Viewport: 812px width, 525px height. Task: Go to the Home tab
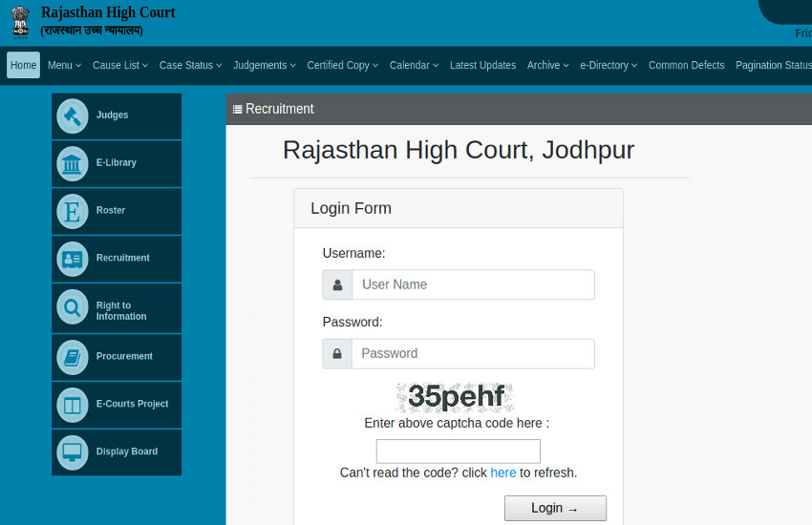[23, 66]
